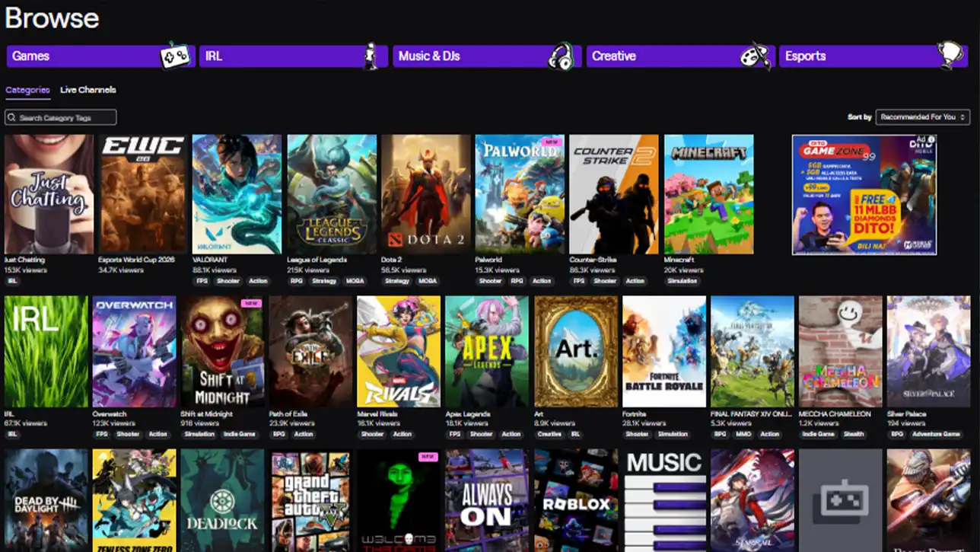This screenshot has width=980, height=552.
Task: Open the Silver Palace title link
Action: [x=906, y=414]
